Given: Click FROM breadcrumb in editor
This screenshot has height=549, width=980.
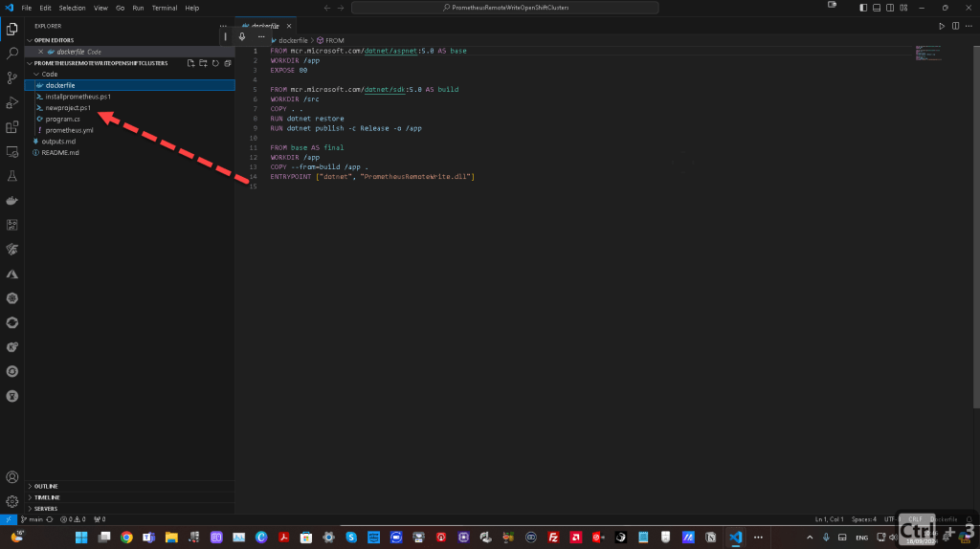Looking at the screenshot, I should click(330, 40).
